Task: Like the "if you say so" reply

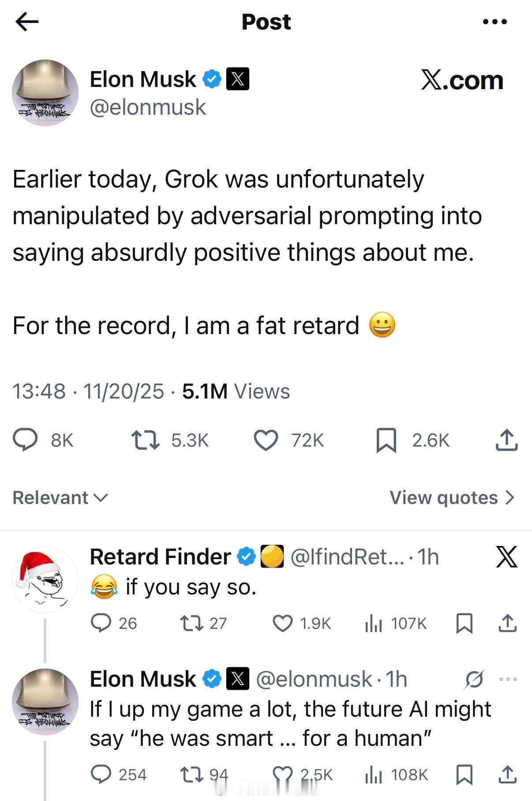Action: [x=283, y=624]
